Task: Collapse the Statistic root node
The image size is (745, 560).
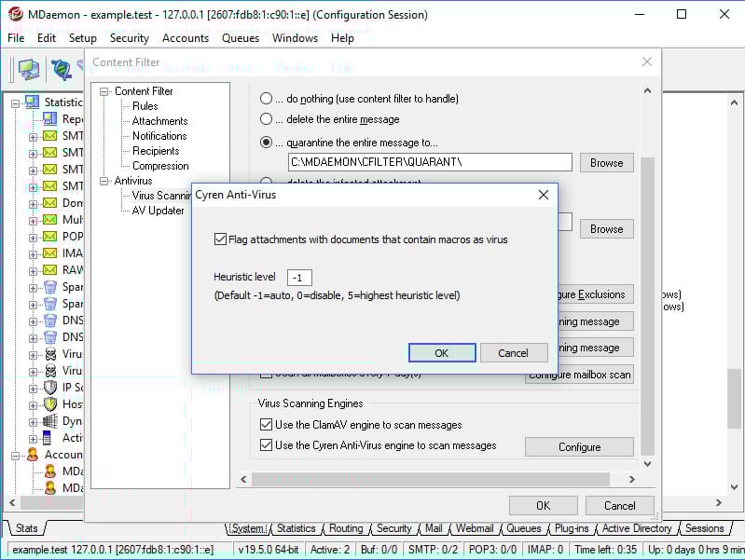Action: [15, 103]
